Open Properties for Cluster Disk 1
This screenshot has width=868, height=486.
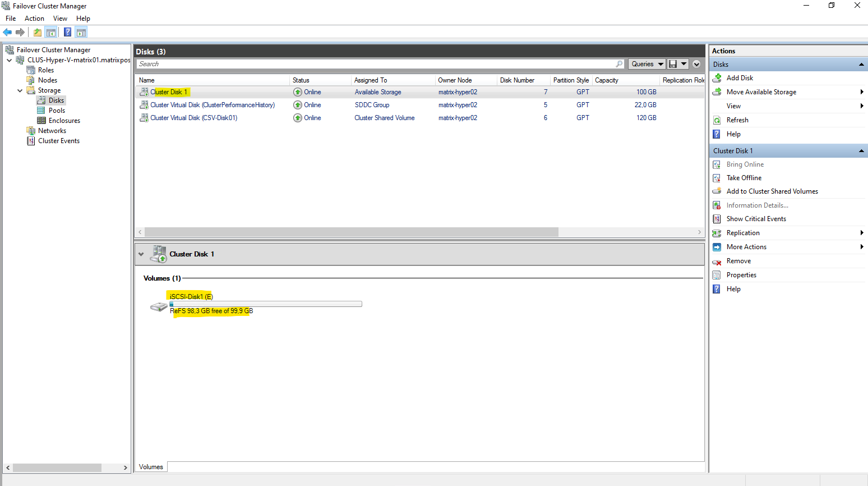pos(741,275)
